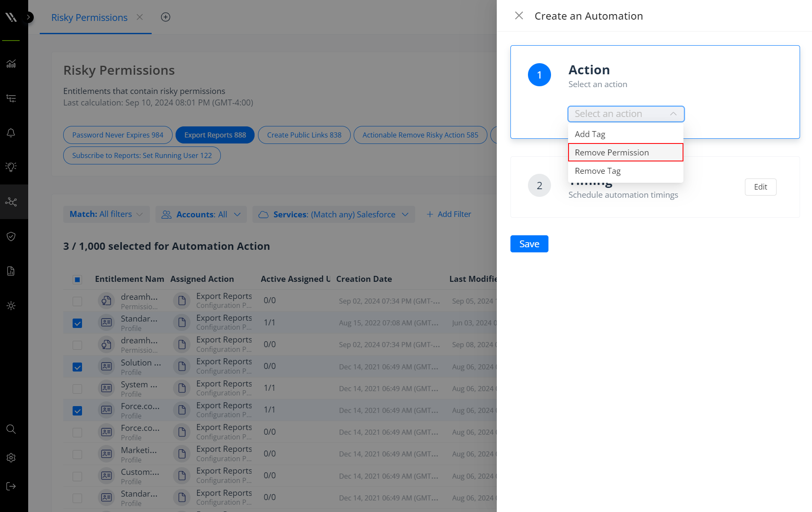Switch to the Risky Permissions tab

(89, 18)
